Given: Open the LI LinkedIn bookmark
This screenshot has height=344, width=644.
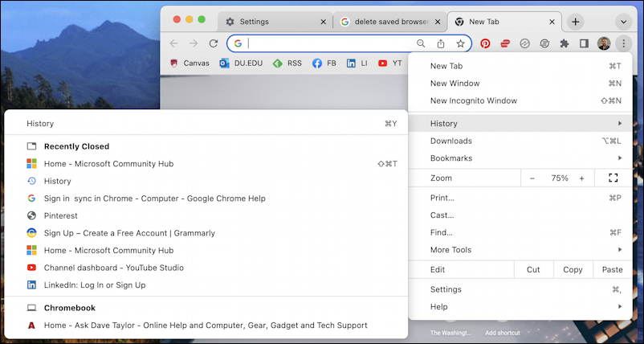Looking at the screenshot, I should (x=357, y=63).
